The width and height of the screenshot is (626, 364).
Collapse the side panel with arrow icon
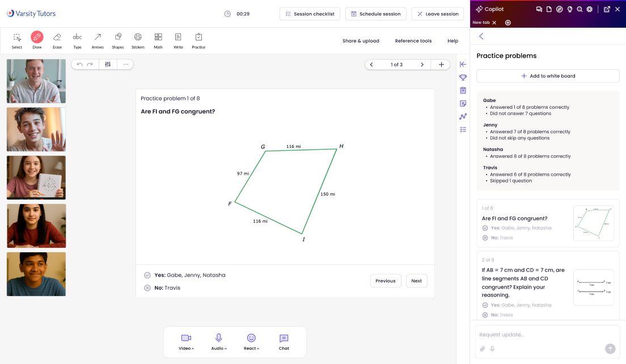click(463, 64)
